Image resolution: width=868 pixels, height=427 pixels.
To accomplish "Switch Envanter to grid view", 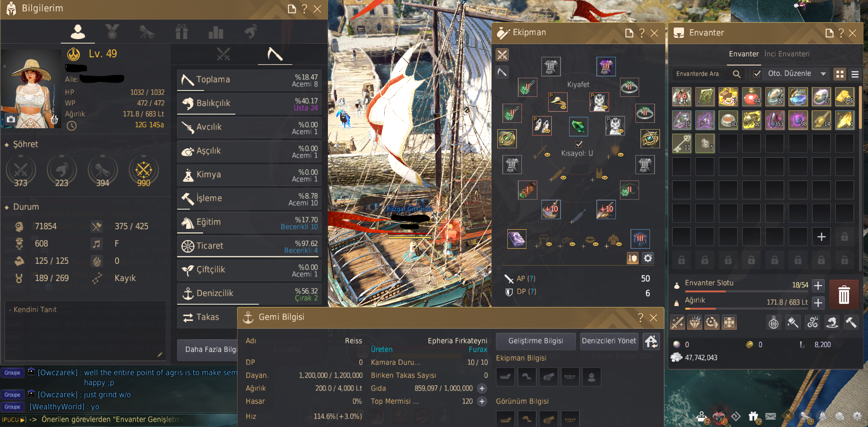I will (840, 74).
